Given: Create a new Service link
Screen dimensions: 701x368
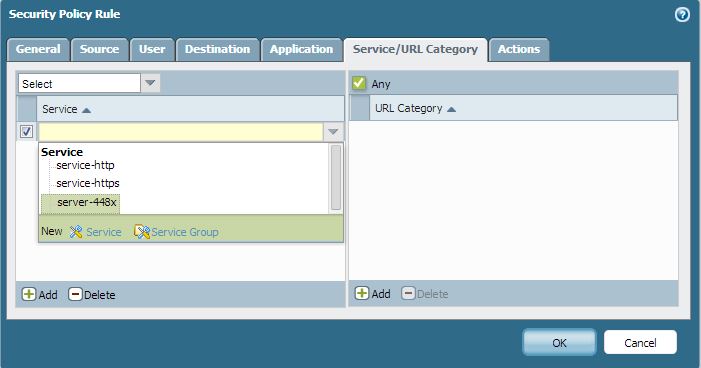Looking at the screenshot, I should [104, 232].
